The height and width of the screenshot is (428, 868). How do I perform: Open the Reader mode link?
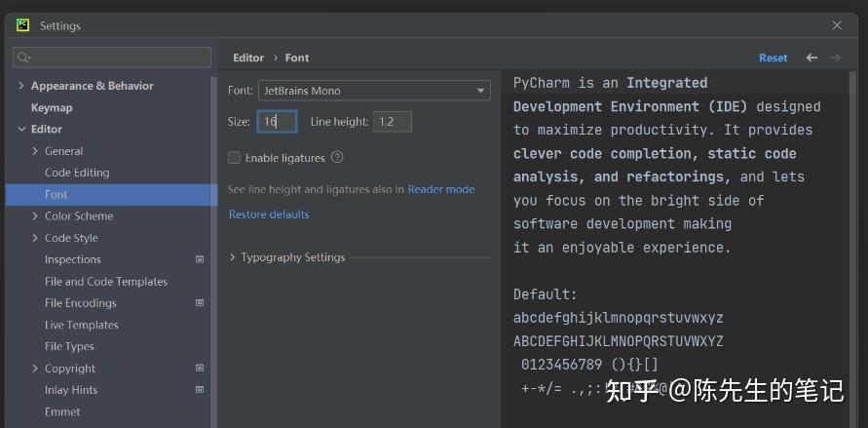[x=441, y=189]
